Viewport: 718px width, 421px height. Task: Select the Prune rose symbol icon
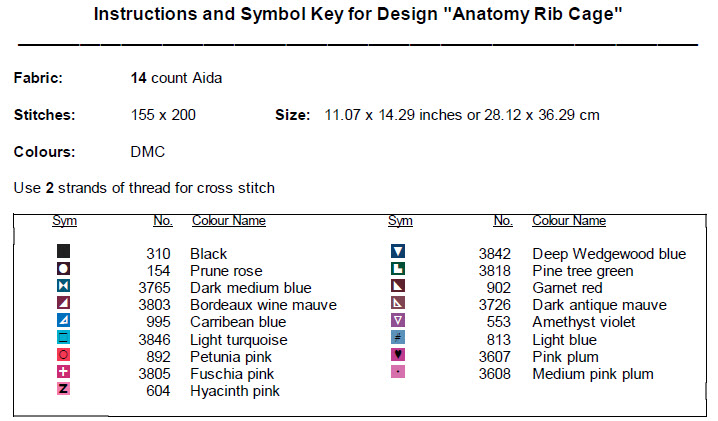pyautogui.click(x=64, y=270)
